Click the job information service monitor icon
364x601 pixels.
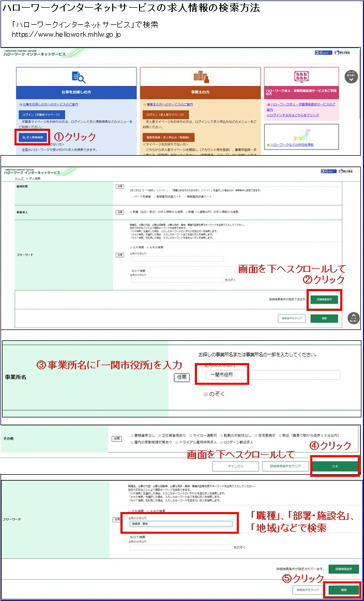(x=301, y=76)
